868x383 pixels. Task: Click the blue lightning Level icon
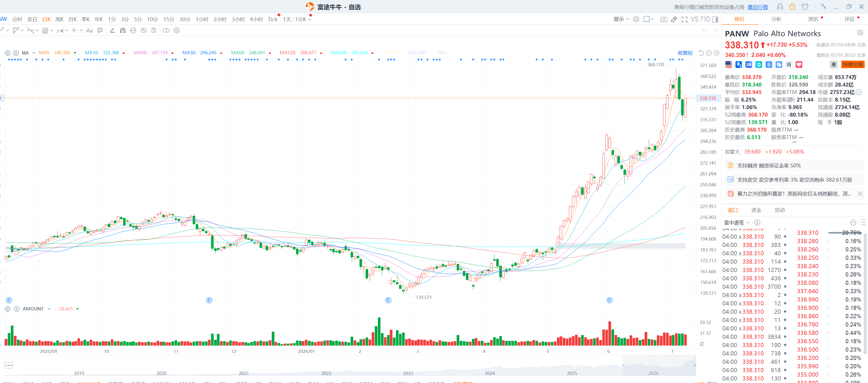point(739,64)
